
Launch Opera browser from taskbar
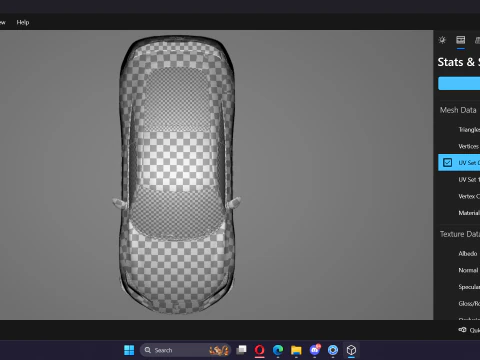point(260,350)
